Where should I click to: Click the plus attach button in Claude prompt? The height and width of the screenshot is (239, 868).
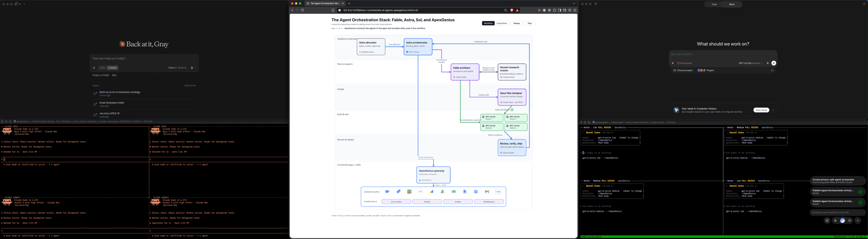click(94, 68)
